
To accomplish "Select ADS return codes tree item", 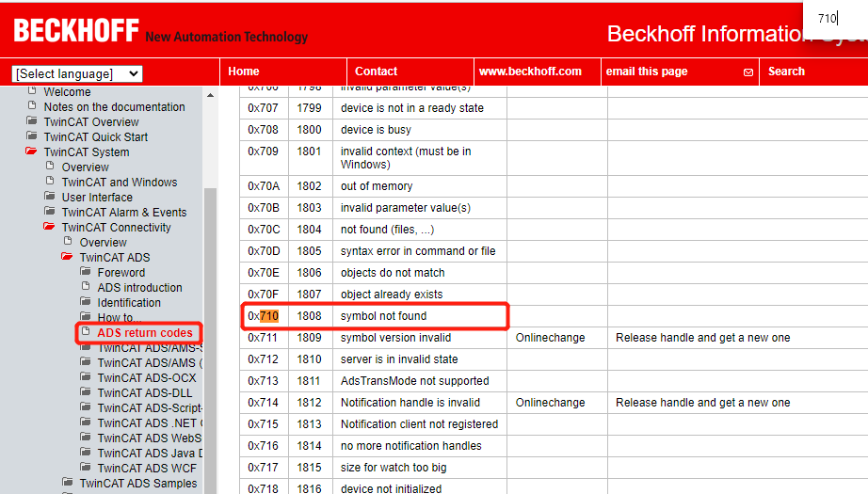I will click(x=145, y=332).
